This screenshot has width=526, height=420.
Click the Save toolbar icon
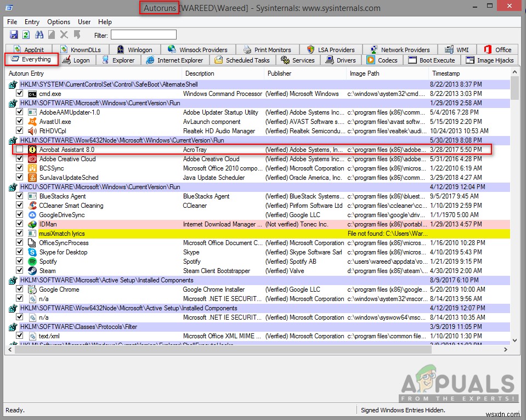pyautogui.click(x=14, y=35)
